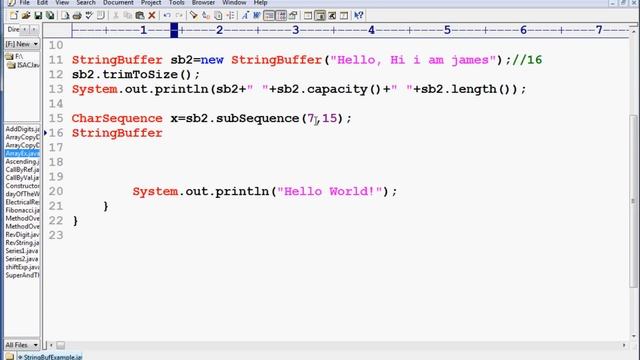Screen dimensions: 640x360
Task: Click the Copy icon in the toolbar
Action: 128,16
